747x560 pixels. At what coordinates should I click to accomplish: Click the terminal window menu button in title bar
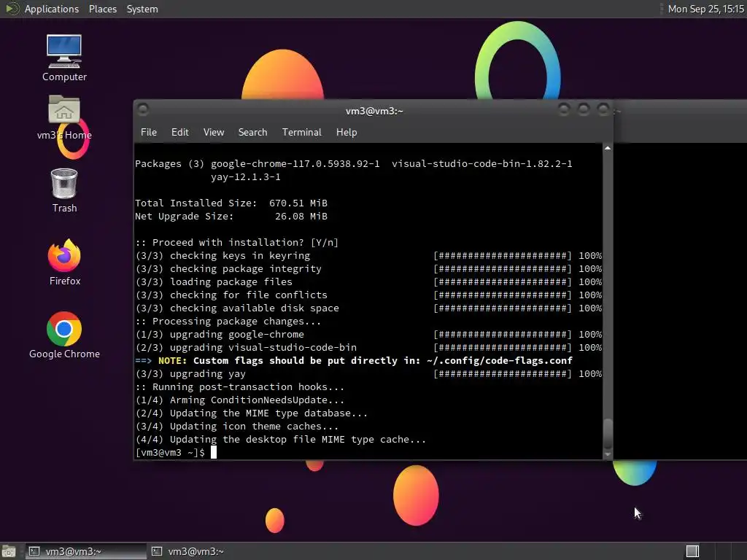coord(143,110)
